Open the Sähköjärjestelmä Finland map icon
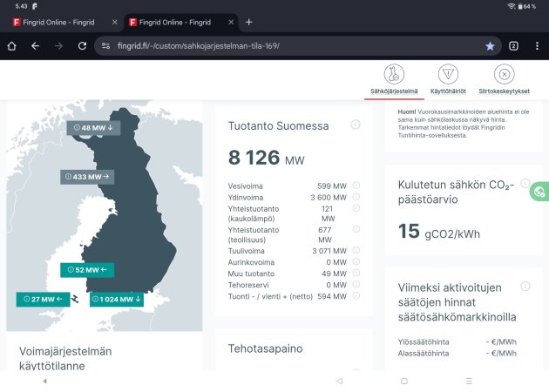This screenshot has width=549, height=392. (394, 74)
